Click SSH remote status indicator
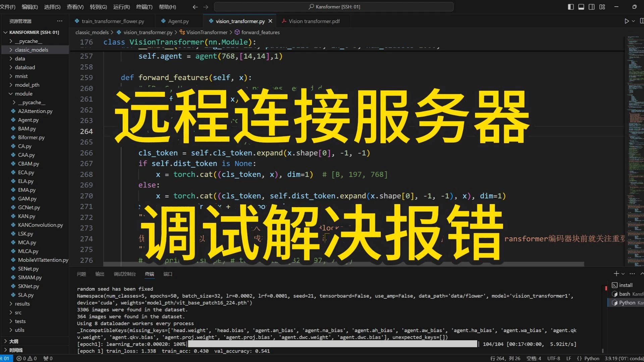 tap(6, 358)
